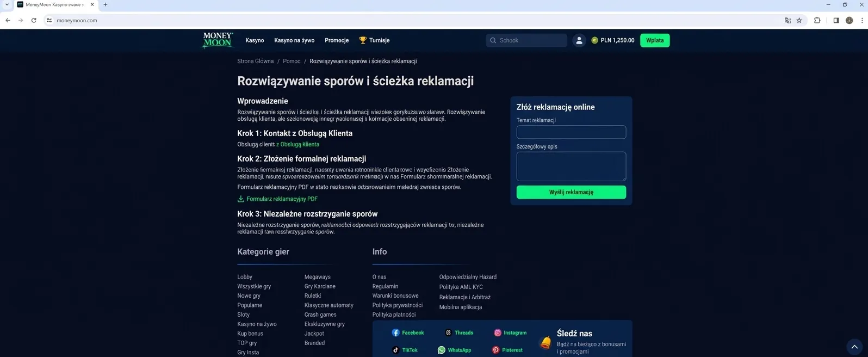The height and width of the screenshot is (357, 868).
Task: Click the scroll-to-top arrow button
Action: (x=854, y=347)
